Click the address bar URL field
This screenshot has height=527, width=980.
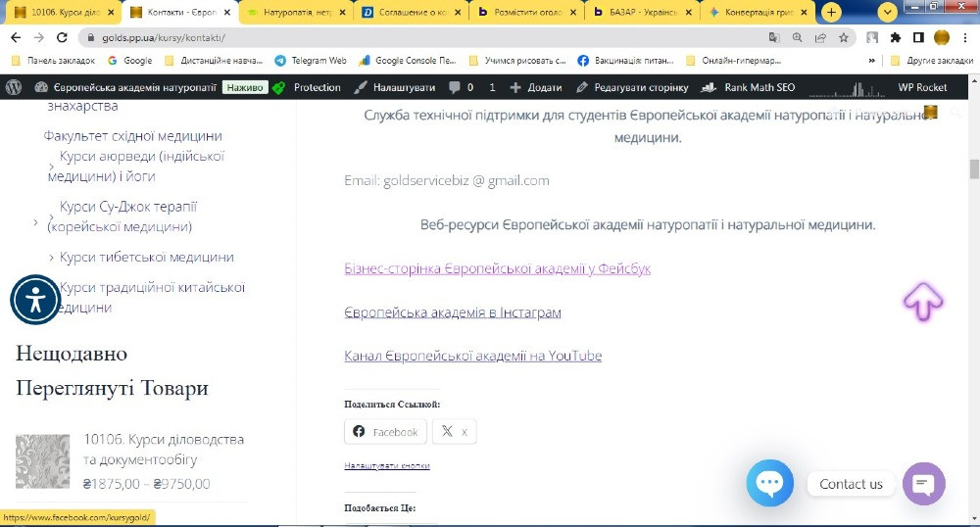click(425, 37)
